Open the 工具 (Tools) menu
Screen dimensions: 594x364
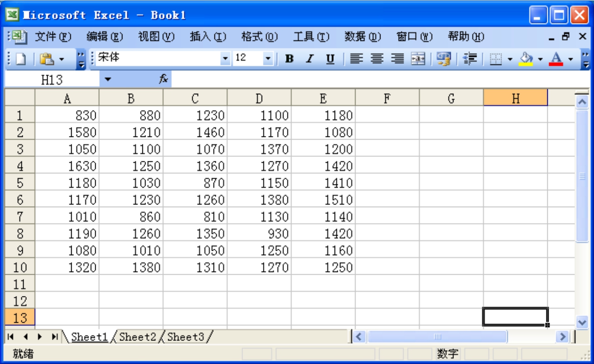click(x=311, y=37)
